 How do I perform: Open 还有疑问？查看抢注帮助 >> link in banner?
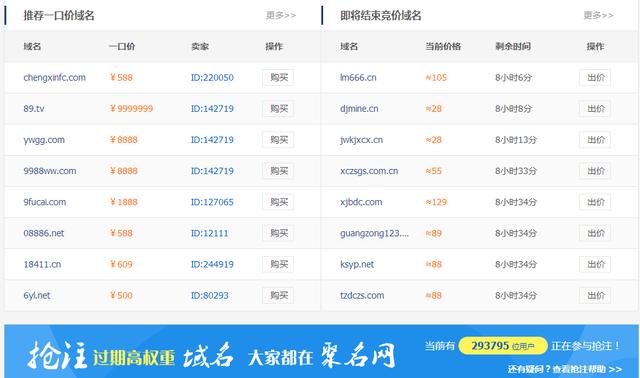point(565,369)
